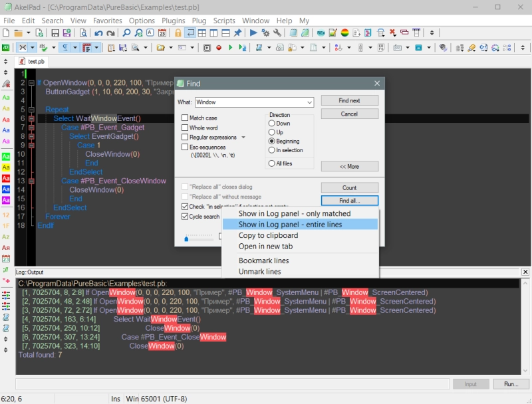Viewport: 532px width, 404px height.
Task: Select the All files radio button
Action: [272, 163]
